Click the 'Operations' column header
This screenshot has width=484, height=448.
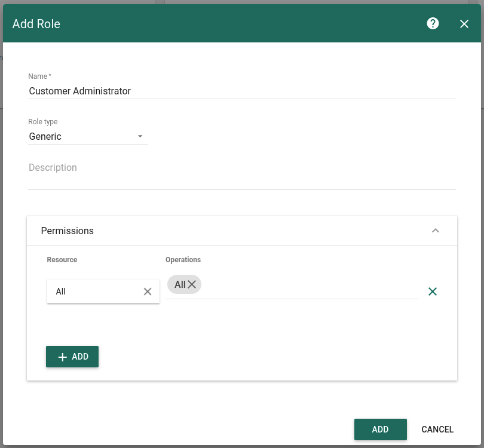(x=183, y=260)
